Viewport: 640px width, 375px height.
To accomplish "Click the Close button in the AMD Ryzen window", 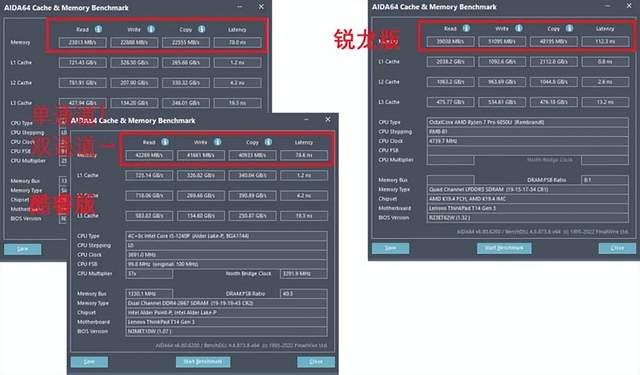I will coord(617,248).
